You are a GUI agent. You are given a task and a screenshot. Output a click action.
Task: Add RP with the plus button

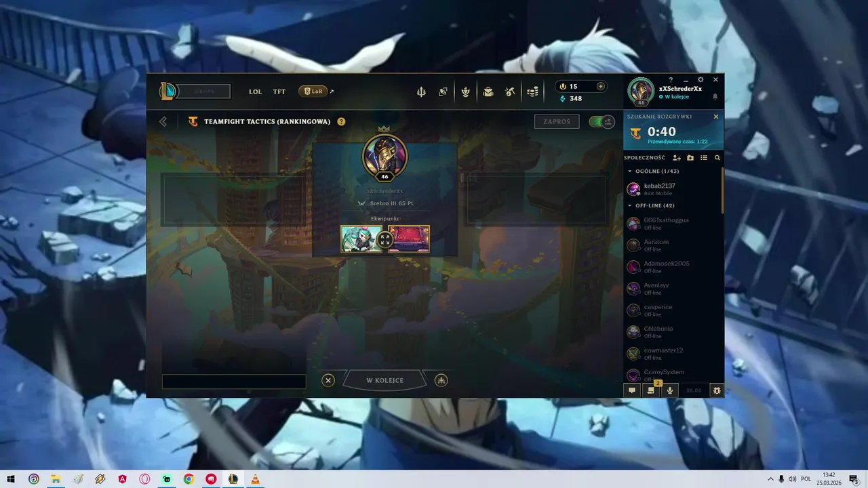[600, 86]
